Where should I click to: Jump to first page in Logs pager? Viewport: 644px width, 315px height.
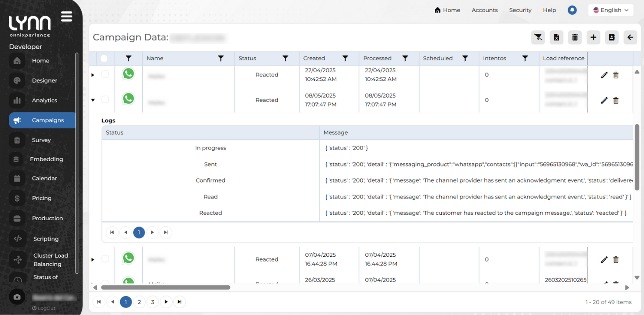112,232
